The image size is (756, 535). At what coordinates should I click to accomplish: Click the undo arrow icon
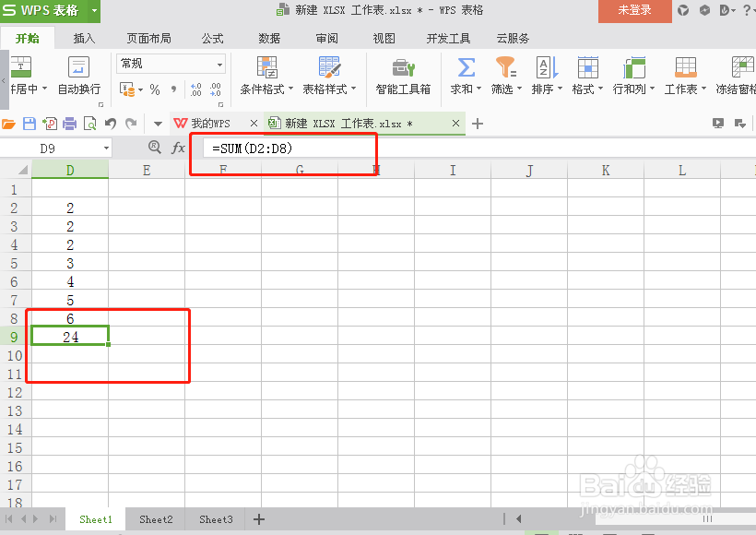click(109, 123)
